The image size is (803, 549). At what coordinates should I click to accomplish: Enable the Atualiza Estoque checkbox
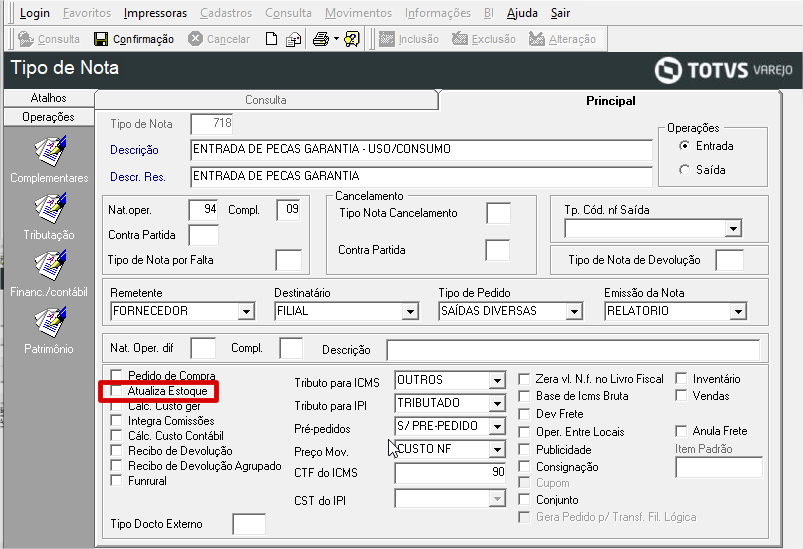point(117,391)
